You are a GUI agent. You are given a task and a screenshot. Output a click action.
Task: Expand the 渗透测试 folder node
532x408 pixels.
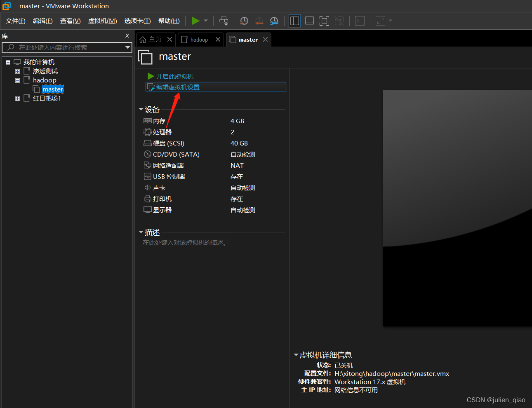point(17,72)
